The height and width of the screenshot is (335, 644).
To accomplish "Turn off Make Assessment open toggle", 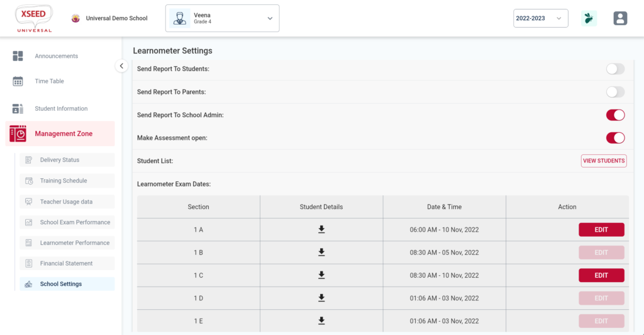I will point(615,138).
